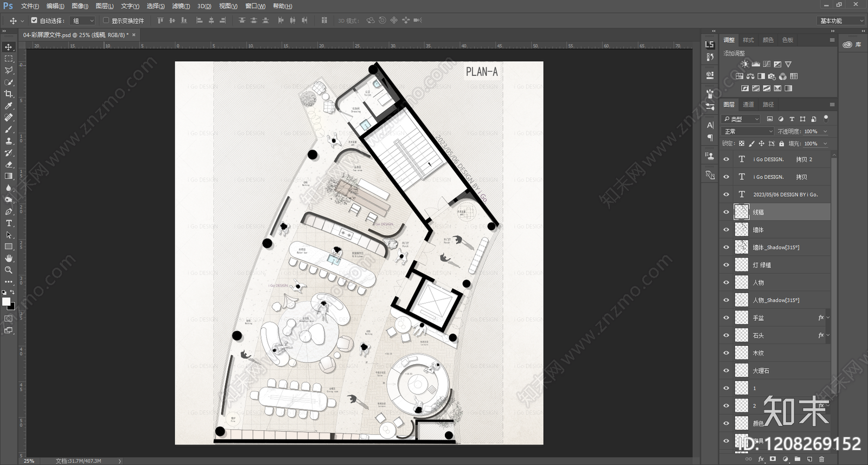The width and height of the screenshot is (868, 465).
Task: Switch to the 路径 tab
Action: (768, 105)
